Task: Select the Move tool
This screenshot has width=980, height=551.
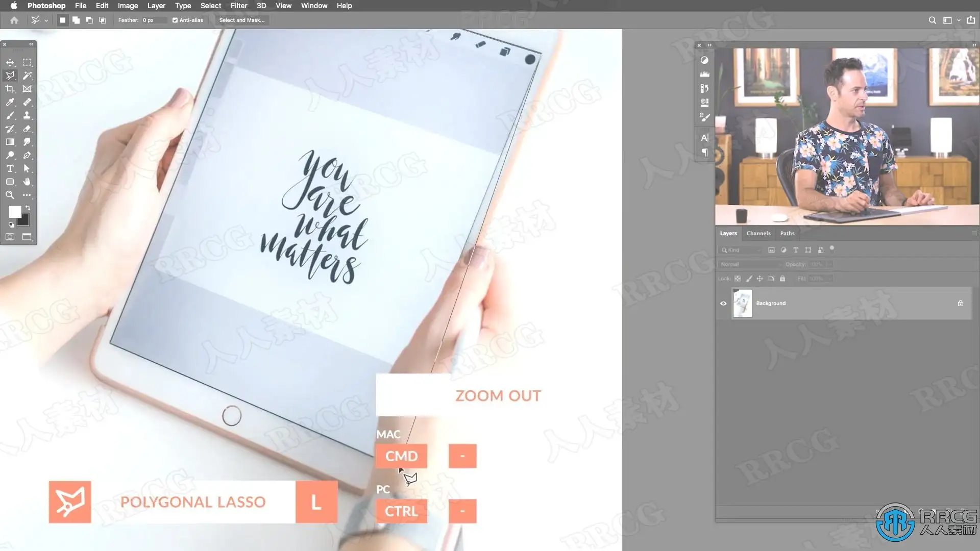Action: pos(10,62)
